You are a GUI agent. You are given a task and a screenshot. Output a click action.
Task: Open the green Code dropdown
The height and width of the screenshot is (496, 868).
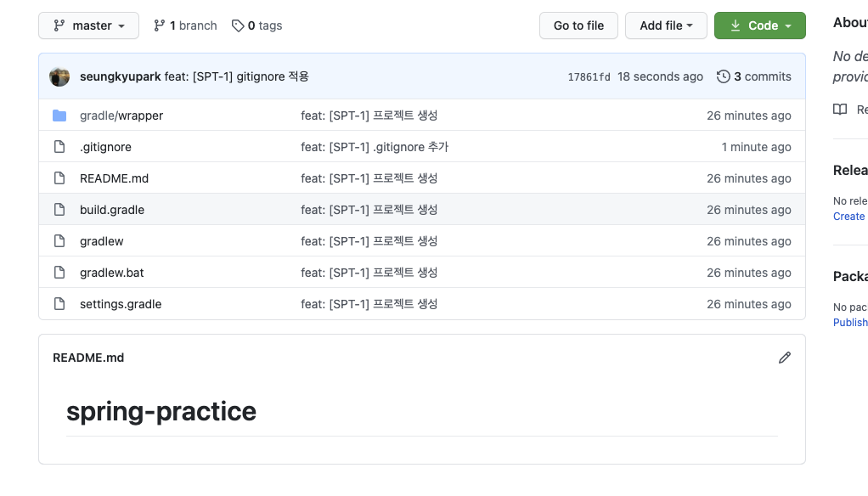click(759, 25)
